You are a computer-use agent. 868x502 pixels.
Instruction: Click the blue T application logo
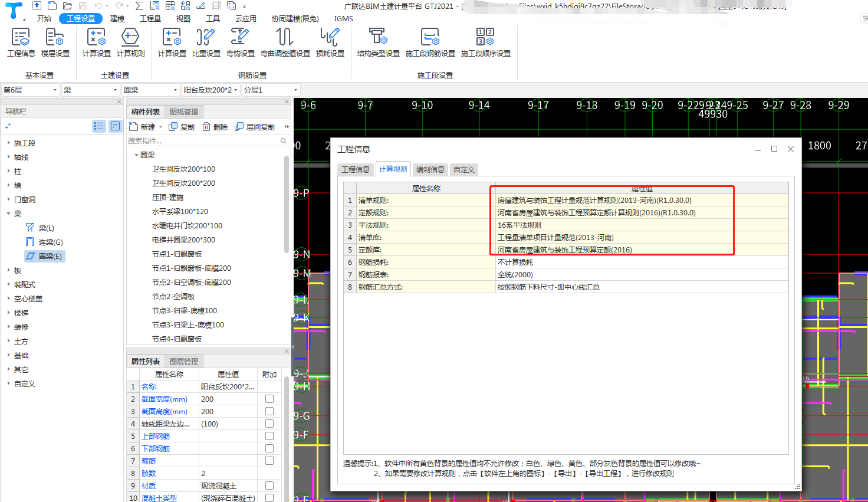pyautogui.click(x=13, y=10)
